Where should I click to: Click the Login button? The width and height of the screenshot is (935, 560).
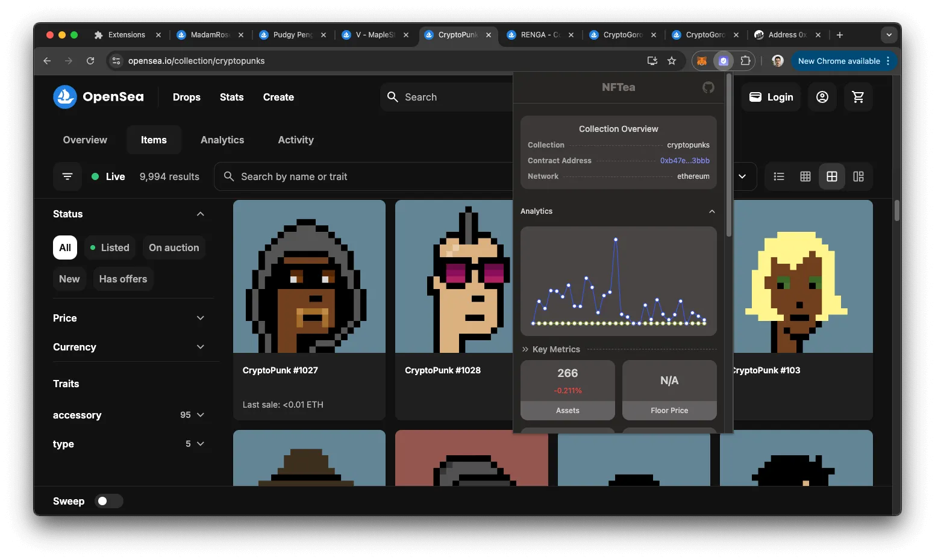pyautogui.click(x=771, y=97)
